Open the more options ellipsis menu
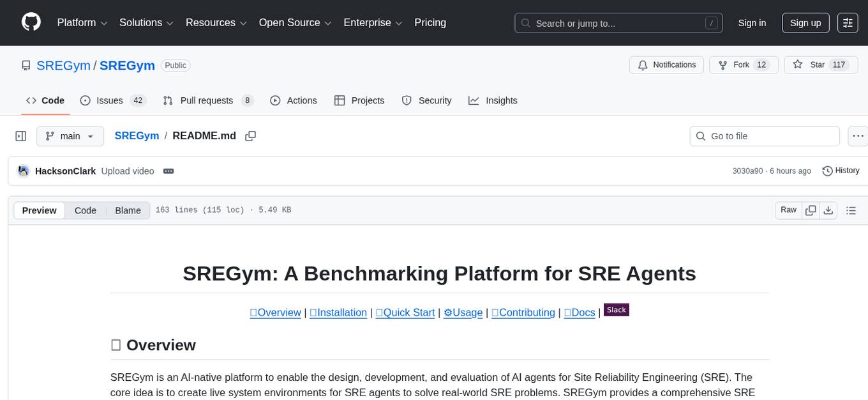 point(858,135)
